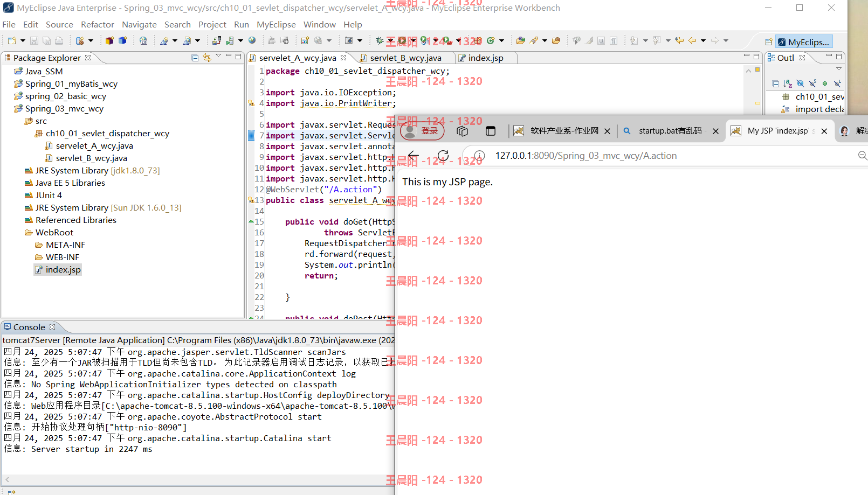Image resolution: width=868 pixels, height=495 pixels.
Task: Open the Search dropdown arrow
Action: (545, 40)
